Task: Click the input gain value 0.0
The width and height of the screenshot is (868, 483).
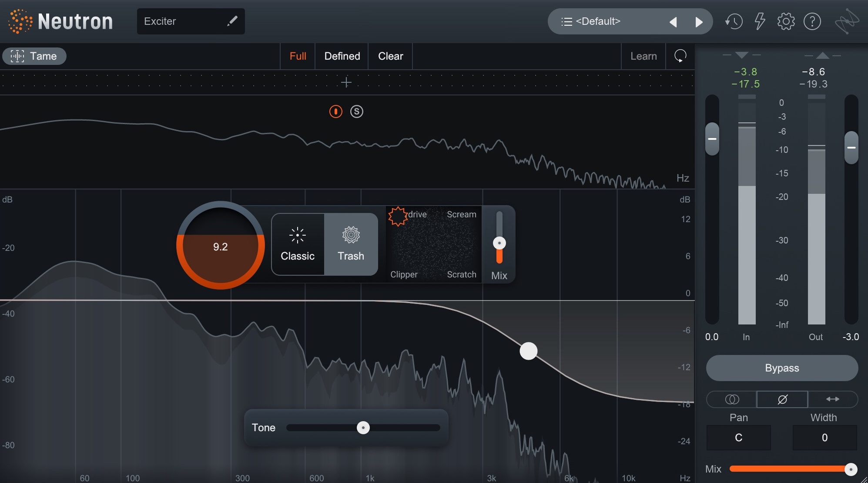Action: point(712,337)
